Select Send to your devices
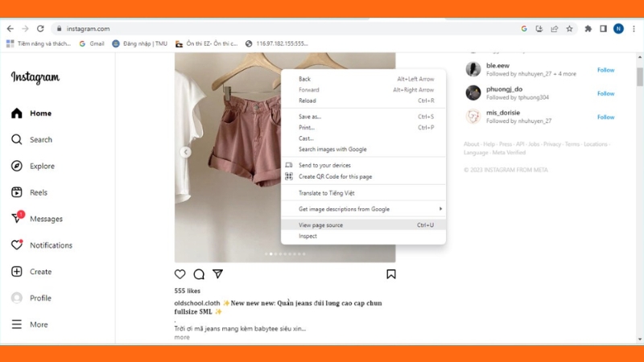 tap(363, 165)
